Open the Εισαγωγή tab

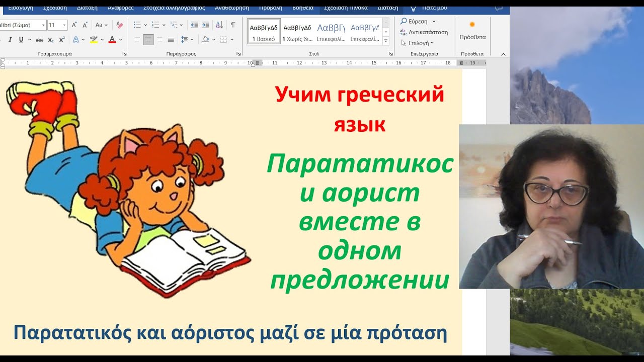pyautogui.click(x=21, y=8)
